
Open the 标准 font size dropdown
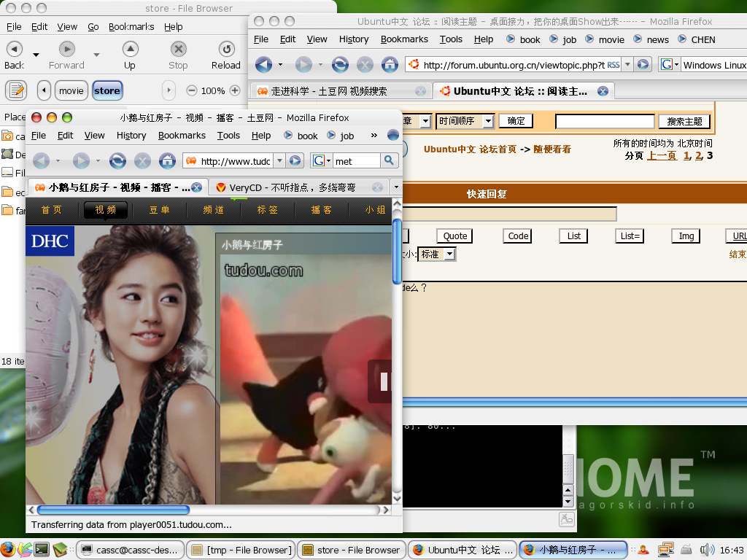436,254
